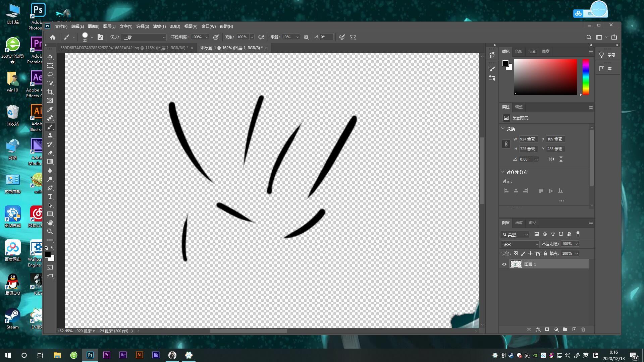Select the Eyedropper tool

tap(50, 109)
